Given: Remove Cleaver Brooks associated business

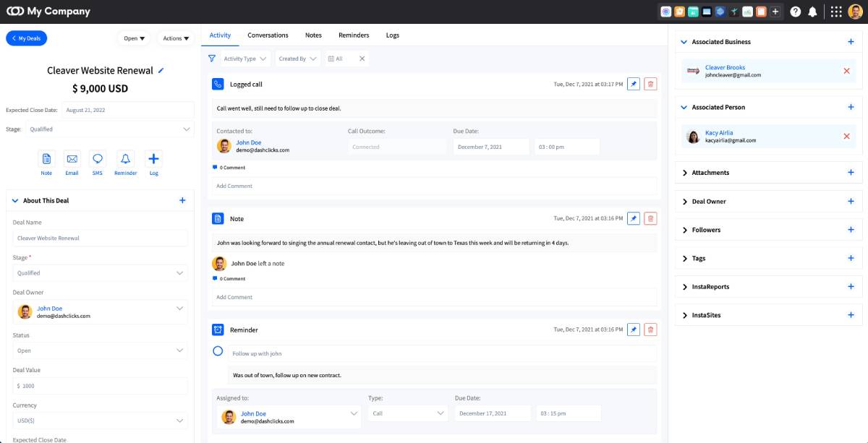Looking at the screenshot, I should click(x=846, y=71).
